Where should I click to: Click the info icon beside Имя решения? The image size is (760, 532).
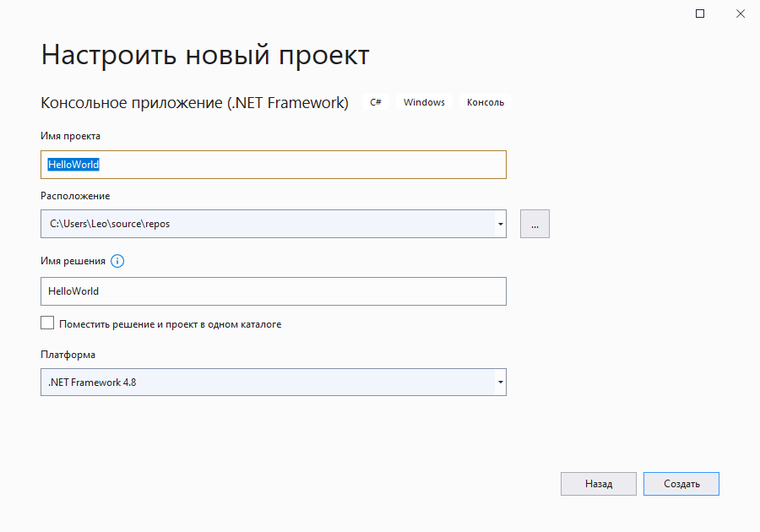click(117, 261)
